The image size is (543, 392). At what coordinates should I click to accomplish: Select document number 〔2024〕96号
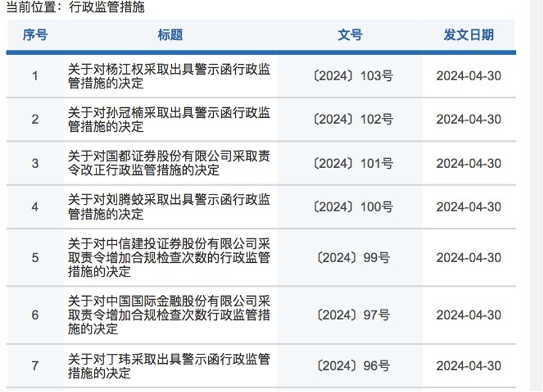pyautogui.click(x=353, y=366)
